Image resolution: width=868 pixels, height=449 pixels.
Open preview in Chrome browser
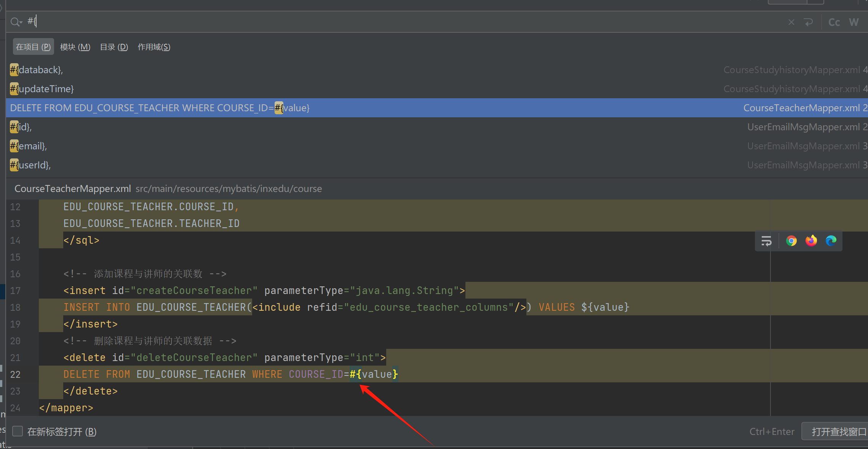click(791, 241)
